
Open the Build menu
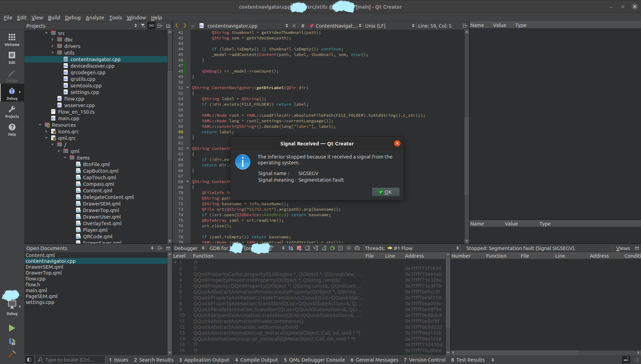coord(54,17)
